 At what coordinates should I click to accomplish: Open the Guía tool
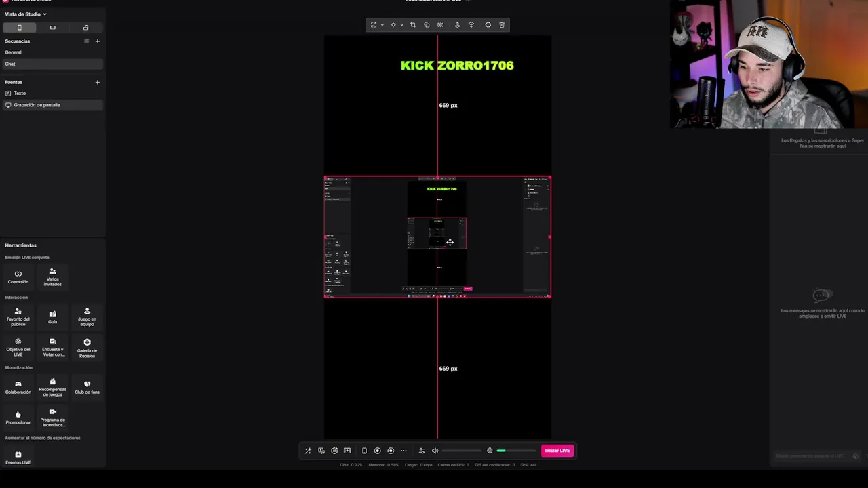[x=52, y=317]
